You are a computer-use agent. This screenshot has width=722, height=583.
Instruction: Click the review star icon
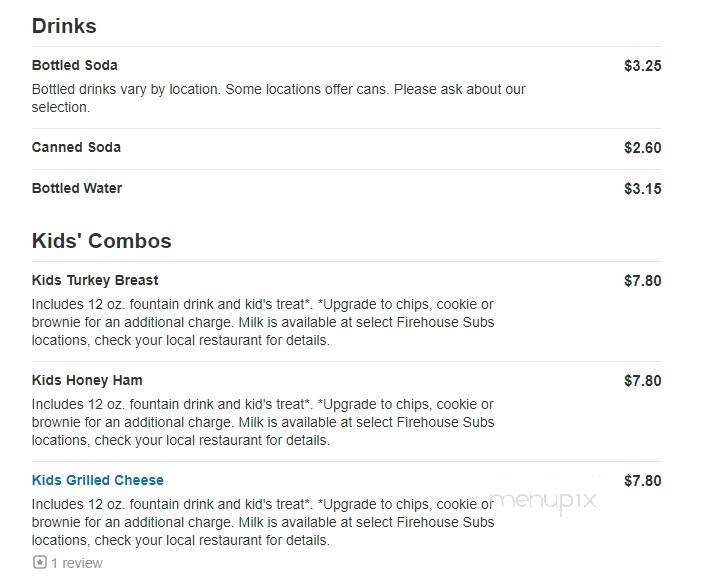[x=40, y=562]
